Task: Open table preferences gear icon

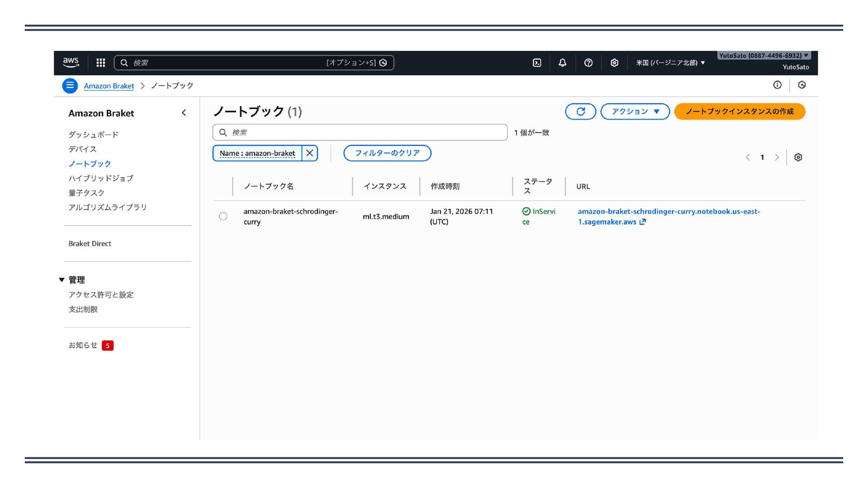Action: [798, 157]
